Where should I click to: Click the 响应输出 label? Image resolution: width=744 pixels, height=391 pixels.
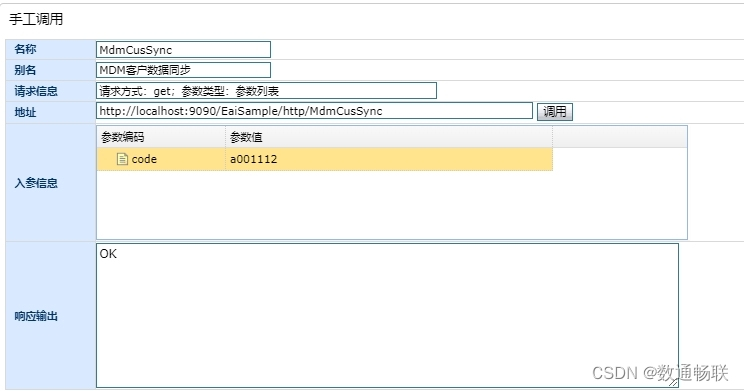pos(36,316)
